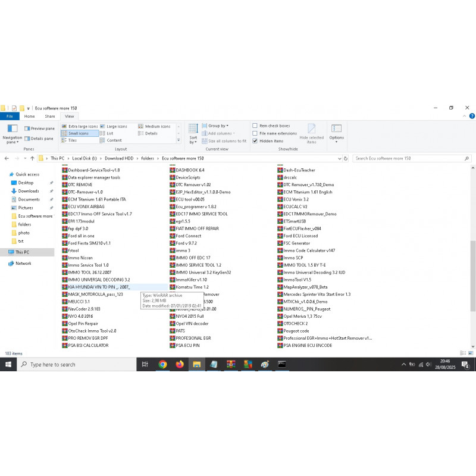The width and height of the screenshot is (476, 476).
Task: Go back with the Back arrow
Action: (7, 158)
